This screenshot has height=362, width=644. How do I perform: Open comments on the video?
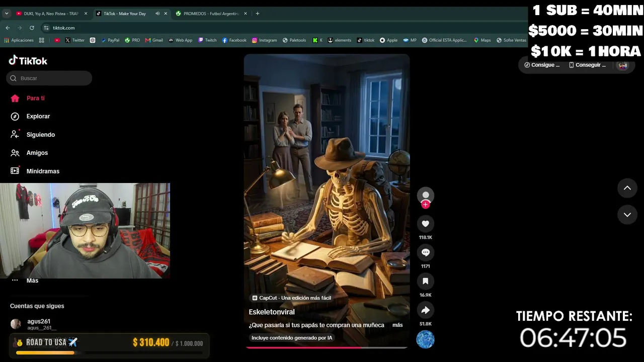(426, 252)
